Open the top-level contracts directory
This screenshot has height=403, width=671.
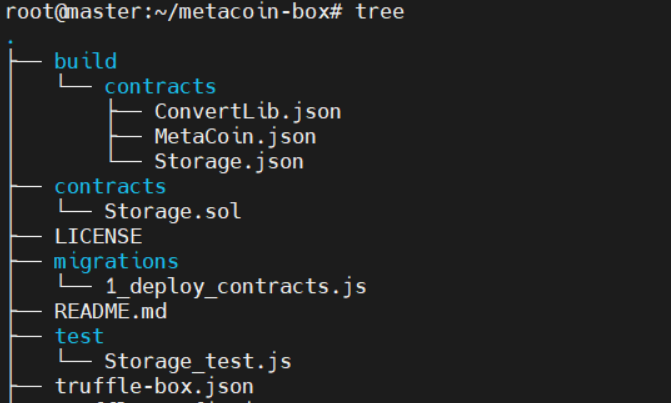[110, 186]
